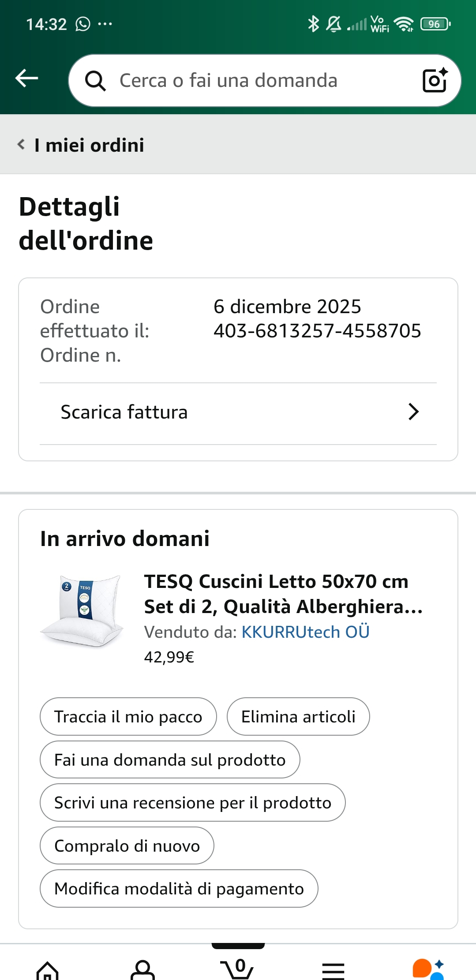Open Modifica modalità di pagamento
The image size is (476, 980).
click(179, 889)
